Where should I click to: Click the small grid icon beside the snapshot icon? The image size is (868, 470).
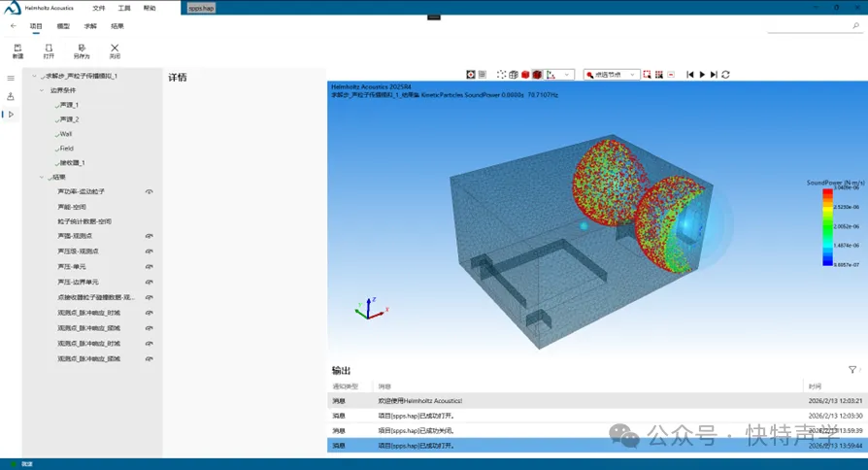(483, 74)
